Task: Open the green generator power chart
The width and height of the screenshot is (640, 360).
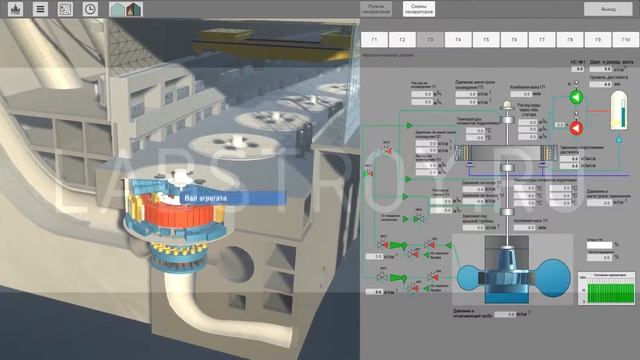Action: coord(607,288)
